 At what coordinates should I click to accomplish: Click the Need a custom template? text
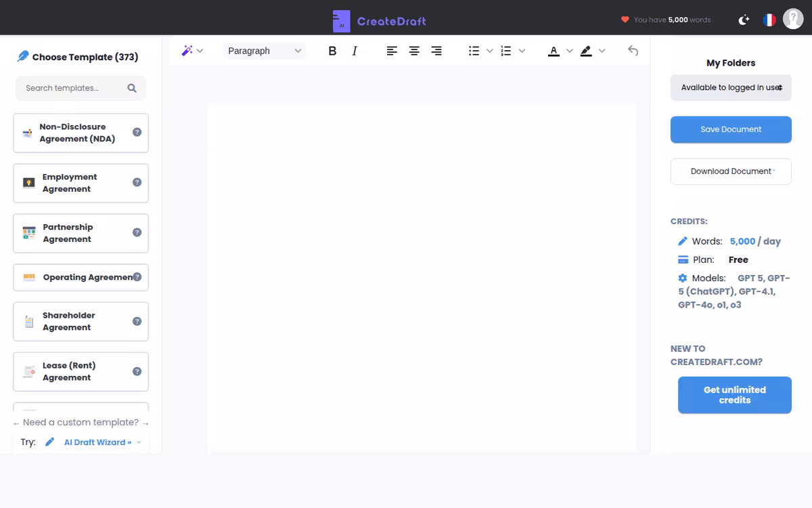tap(81, 422)
